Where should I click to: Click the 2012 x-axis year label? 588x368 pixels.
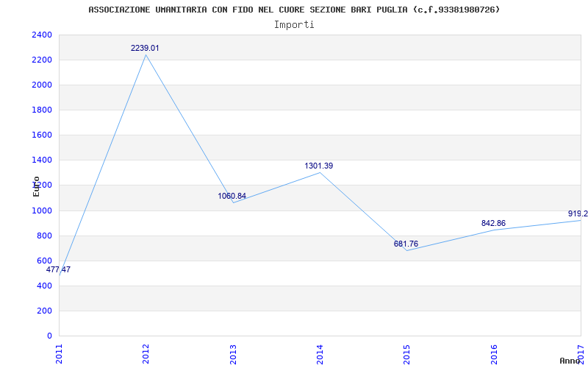pyautogui.click(x=146, y=354)
